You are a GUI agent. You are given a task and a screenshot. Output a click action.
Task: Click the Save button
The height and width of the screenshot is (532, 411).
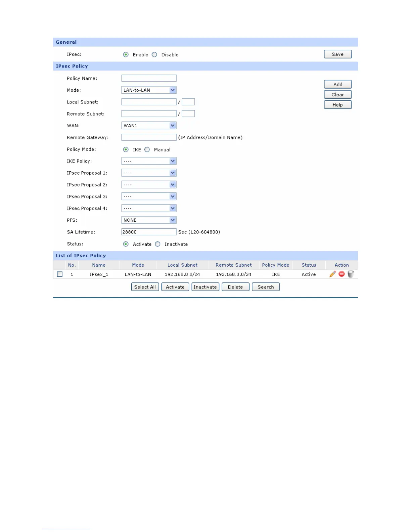point(338,54)
